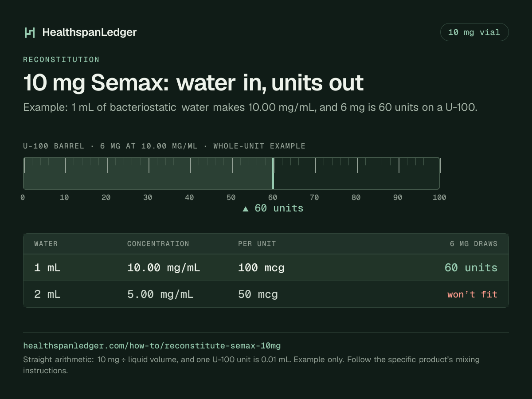
Task: Click the headline '10 mg Semax: water in, units out'
Action: (193, 83)
